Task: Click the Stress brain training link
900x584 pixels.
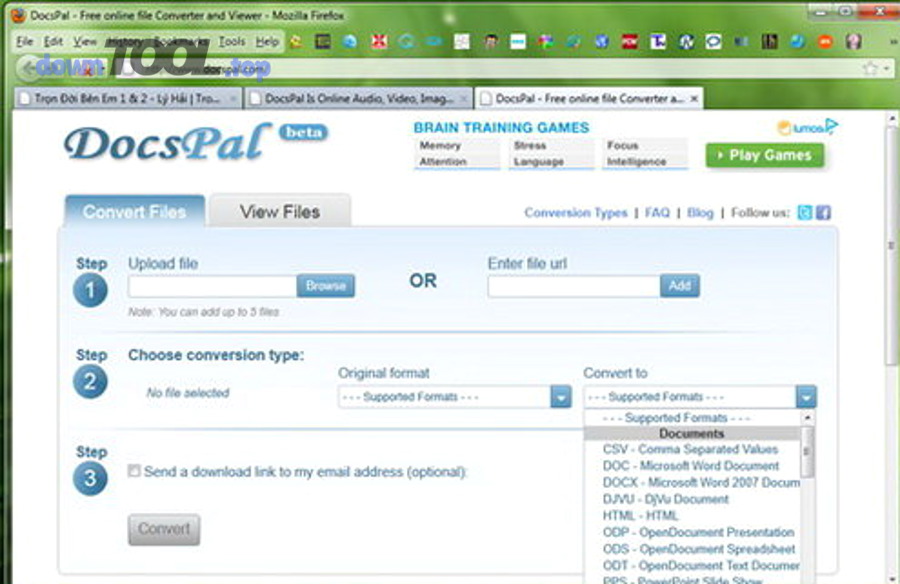Action: click(530, 145)
